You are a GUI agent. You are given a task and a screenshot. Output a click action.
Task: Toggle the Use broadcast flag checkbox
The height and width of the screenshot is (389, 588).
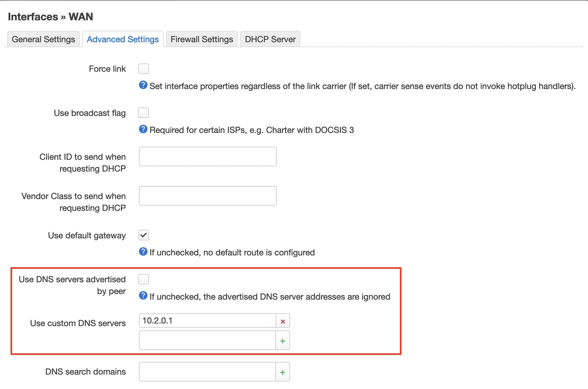[x=144, y=113]
